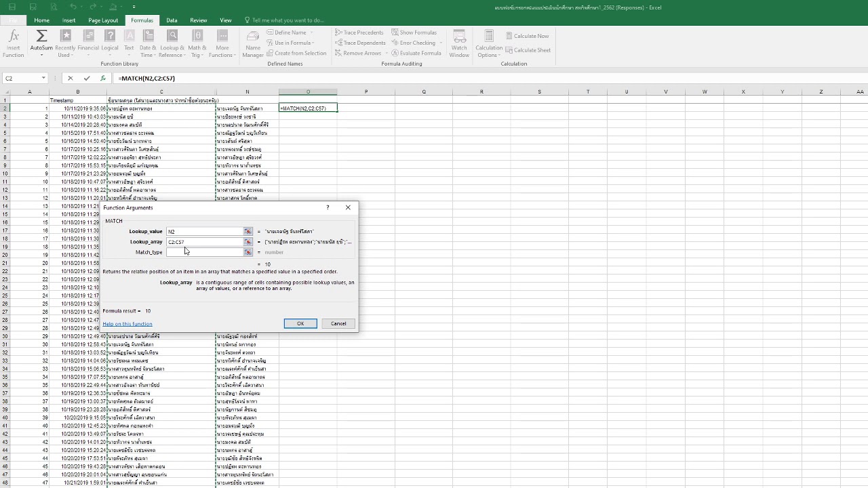Click the Name Box showing C2

coord(20,78)
